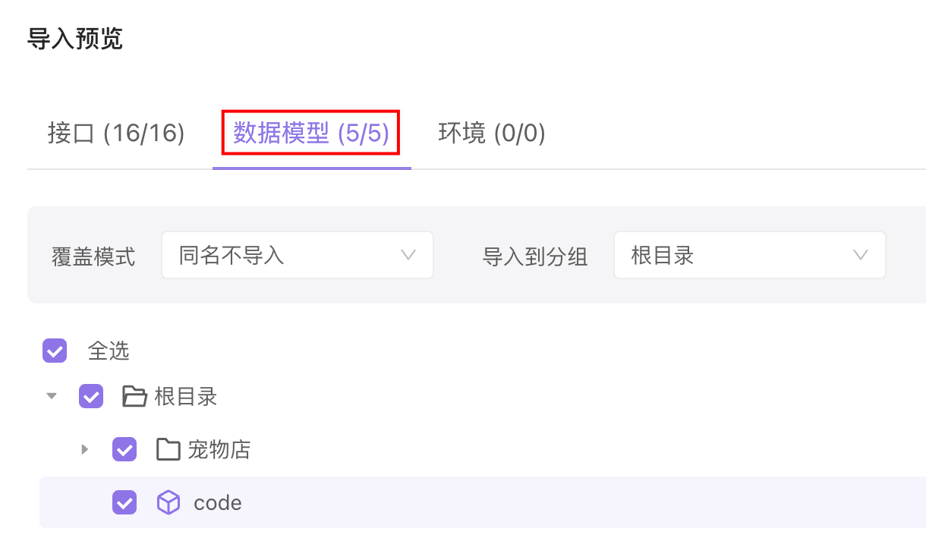Image resolution: width=926 pixels, height=560 pixels.
Task: Uncheck the 根目录 checkbox
Action: tap(91, 396)
